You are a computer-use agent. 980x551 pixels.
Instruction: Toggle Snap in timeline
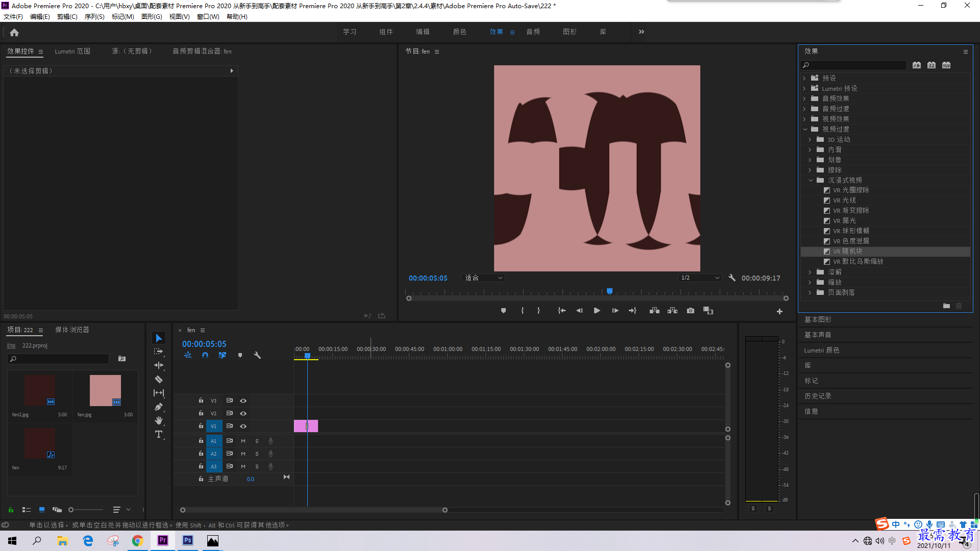click(x=205, y=355)
